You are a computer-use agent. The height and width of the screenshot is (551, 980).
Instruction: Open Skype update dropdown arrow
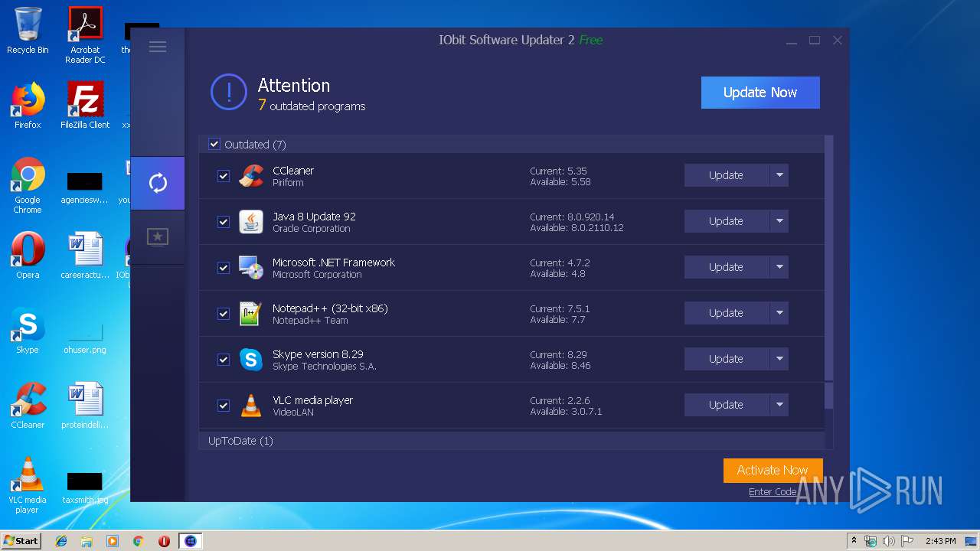[779, 359]
